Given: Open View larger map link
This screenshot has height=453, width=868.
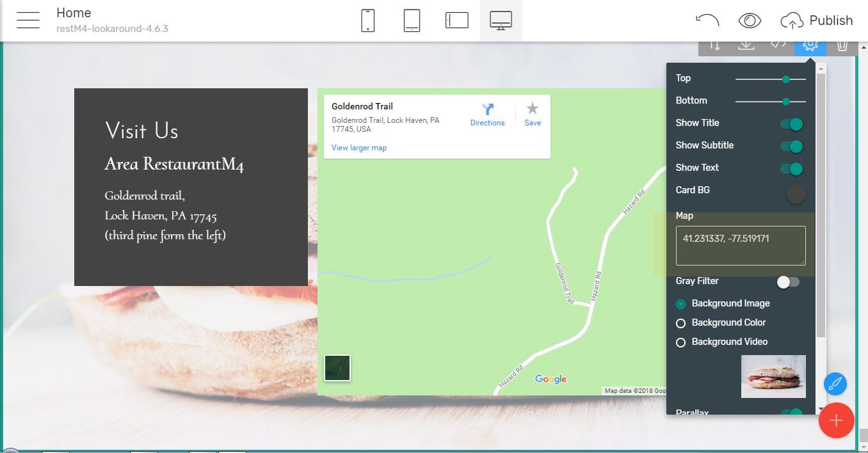Looking at the screenshot, I should (x=359, y=148).
